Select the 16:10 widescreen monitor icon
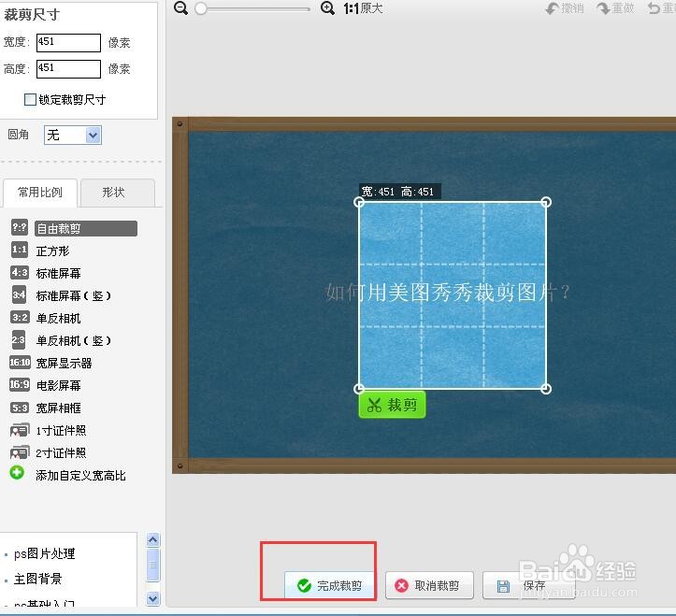676x616 pixels. click(x=21, y=362)
